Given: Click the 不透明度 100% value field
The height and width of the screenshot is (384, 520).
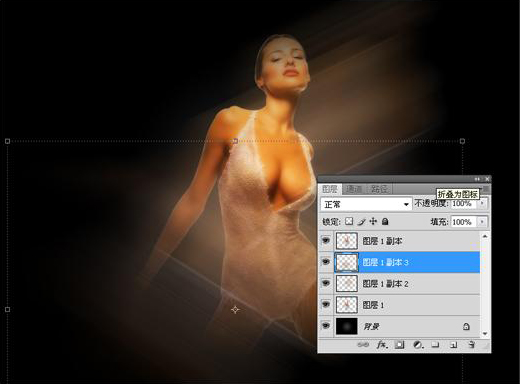Looking at the screenshot, I should click(464, 203).
